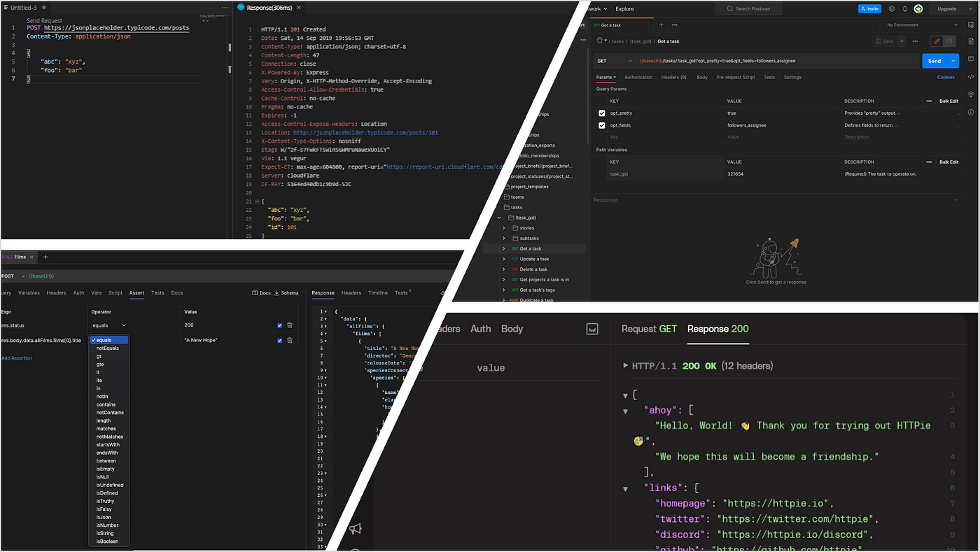Disable the "A New Hope" assertion checkbox
The height and width of the screenshot is (552, 980).
(280, 341)
